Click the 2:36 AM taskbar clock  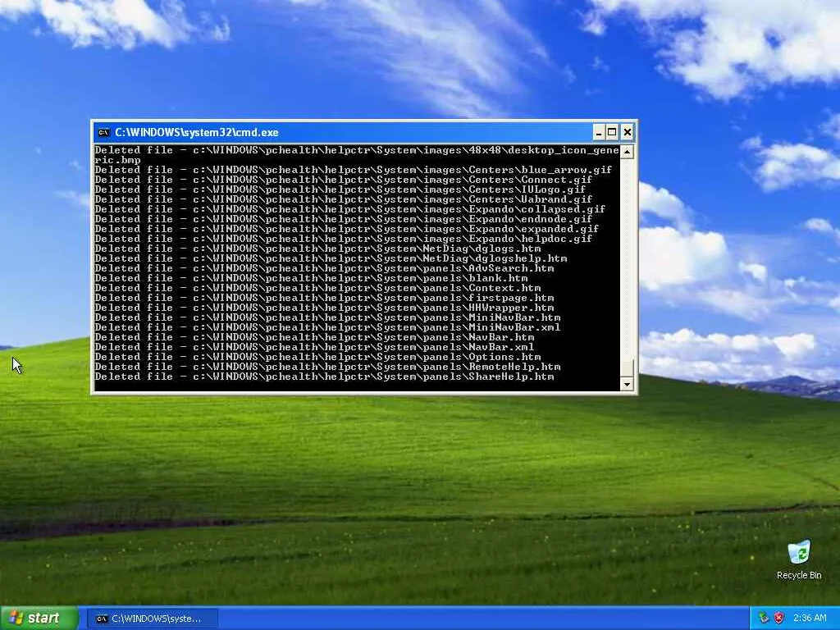(x=810, y=619)
